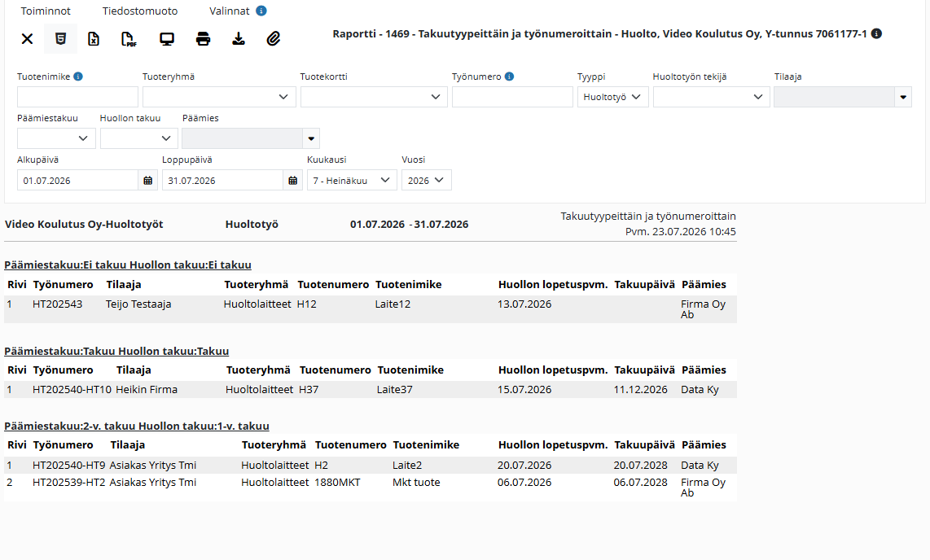Select customer Heikin Firma

tap(147, 389)
